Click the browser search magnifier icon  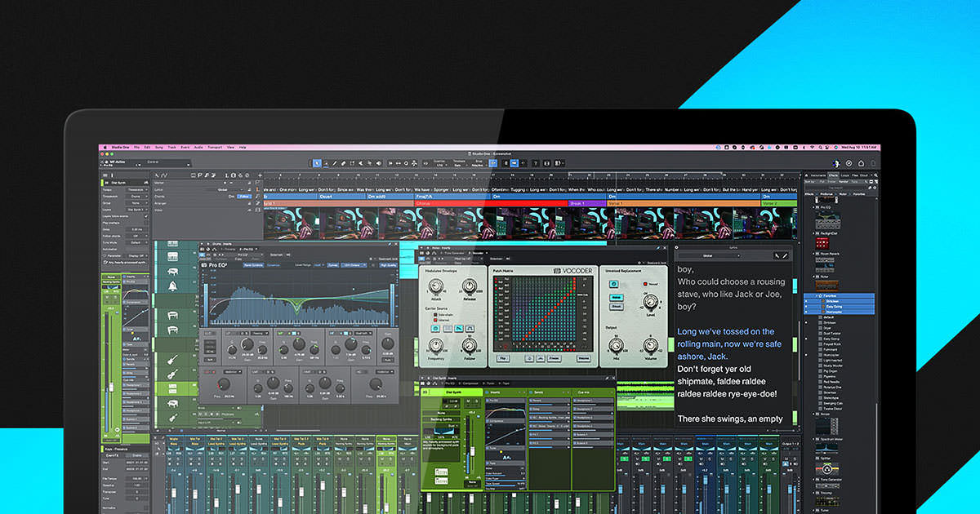[875, 175]
